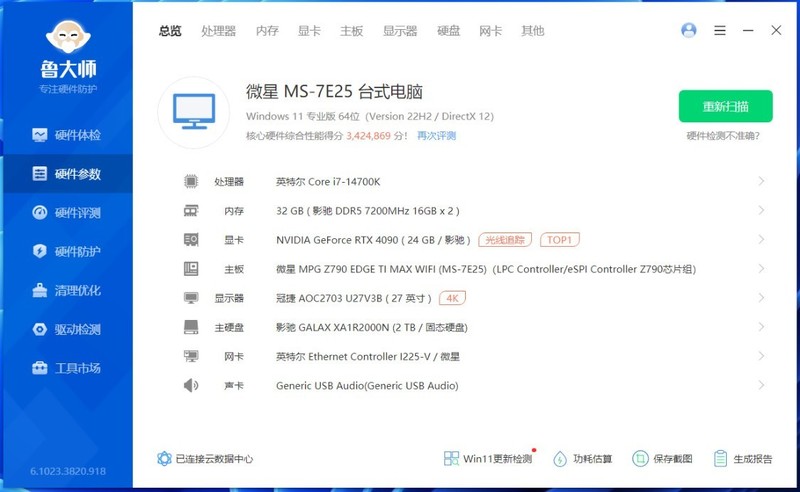Expand the 内存 row chevron
Viewport: 800px width, 492px height.
761,210
